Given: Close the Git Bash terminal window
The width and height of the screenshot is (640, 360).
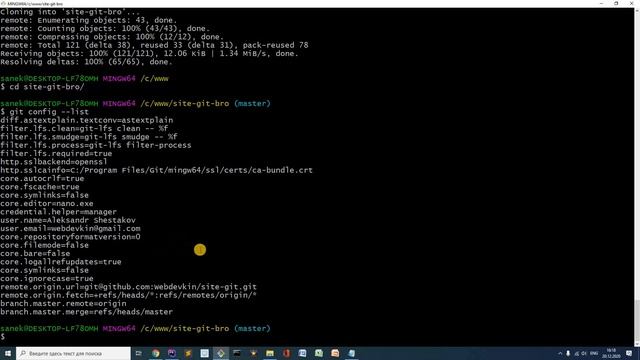Looking at the screenshot, I should point(632,4).
